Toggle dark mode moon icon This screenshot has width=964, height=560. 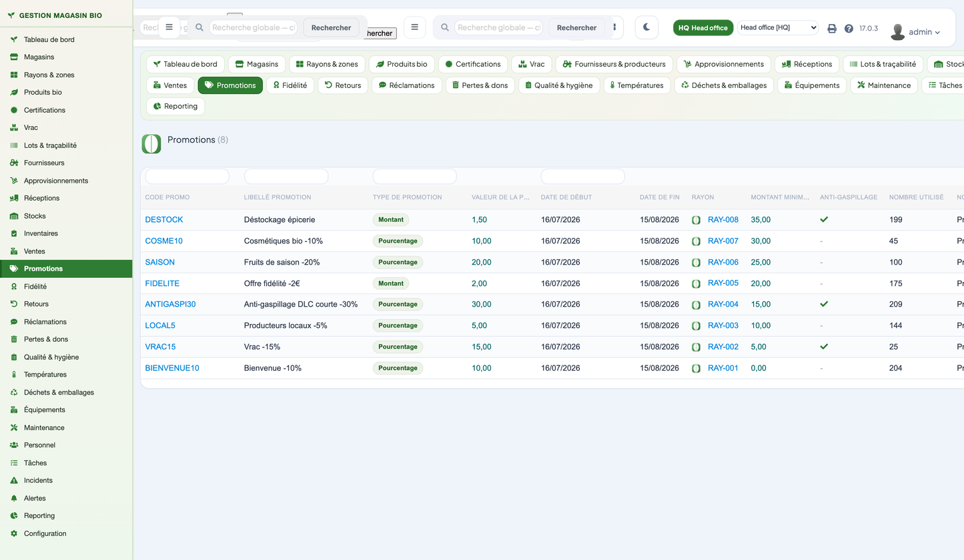[x=646, y=27]
